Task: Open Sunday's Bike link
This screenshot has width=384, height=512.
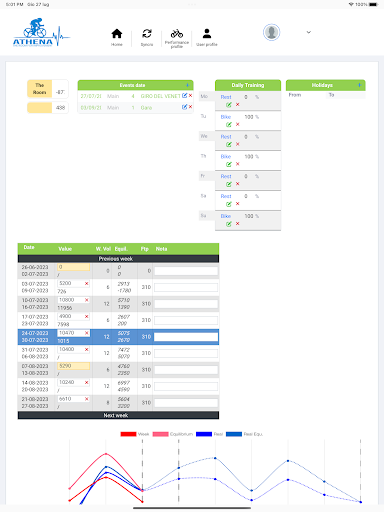Action: [x=226, y=216]
